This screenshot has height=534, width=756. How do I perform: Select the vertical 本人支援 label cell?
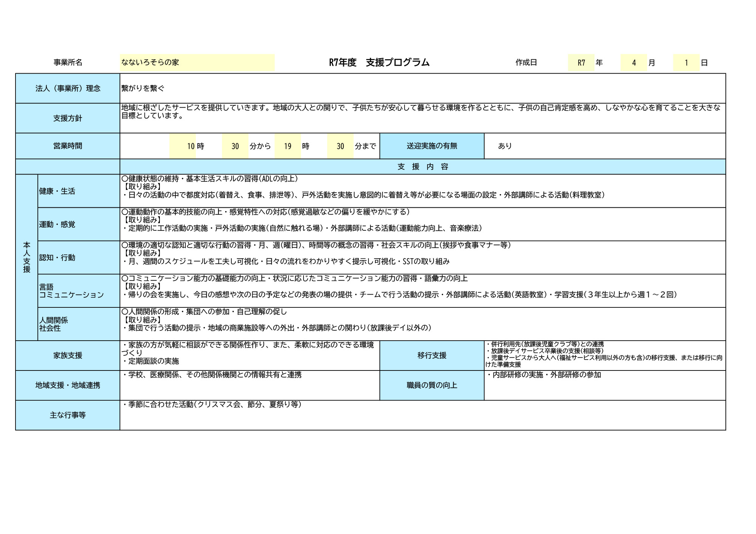(x=26, y=258)
